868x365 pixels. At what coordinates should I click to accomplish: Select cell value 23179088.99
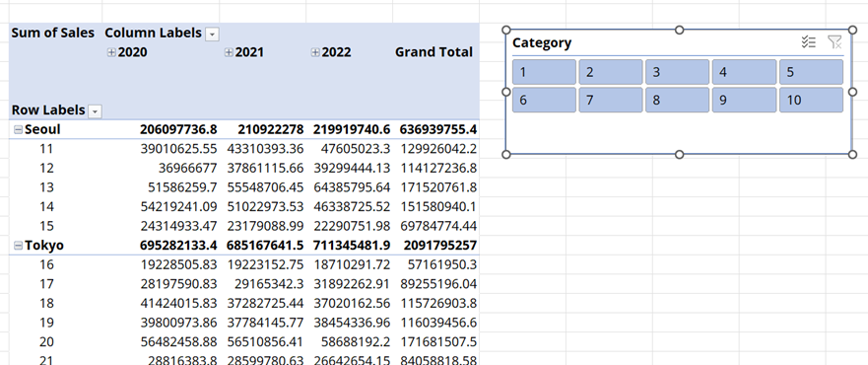(266, 226)
